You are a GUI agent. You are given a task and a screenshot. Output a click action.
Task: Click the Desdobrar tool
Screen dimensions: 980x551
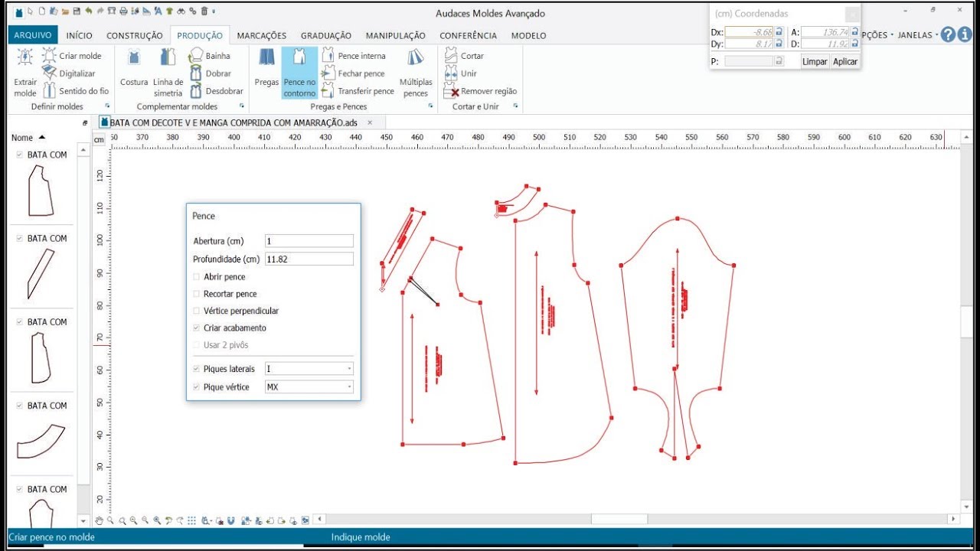click(x=217, y=91)
